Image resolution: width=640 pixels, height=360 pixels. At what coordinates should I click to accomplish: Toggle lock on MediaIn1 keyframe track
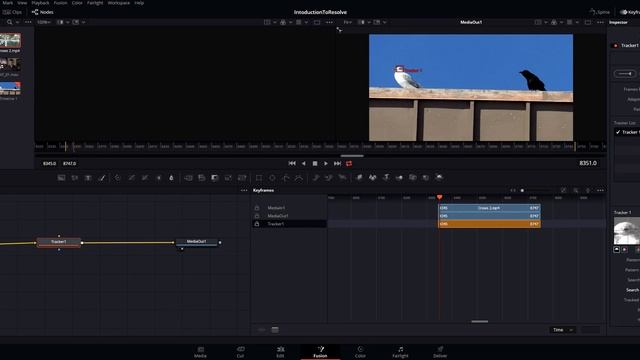257,208
